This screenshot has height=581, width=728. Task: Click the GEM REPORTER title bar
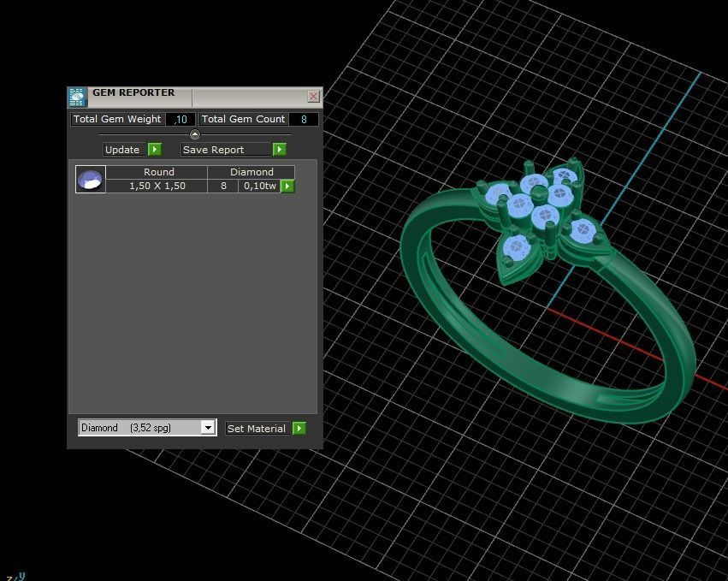point(195,97)
